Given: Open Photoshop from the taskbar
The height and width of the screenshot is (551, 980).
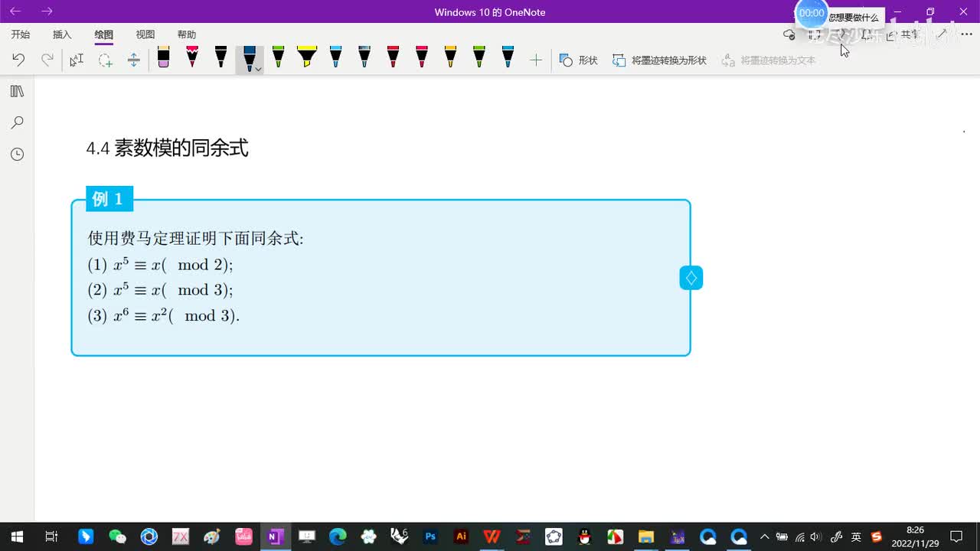Looking at the screenshot, I should pyautogui.click(x=430, y=536).
